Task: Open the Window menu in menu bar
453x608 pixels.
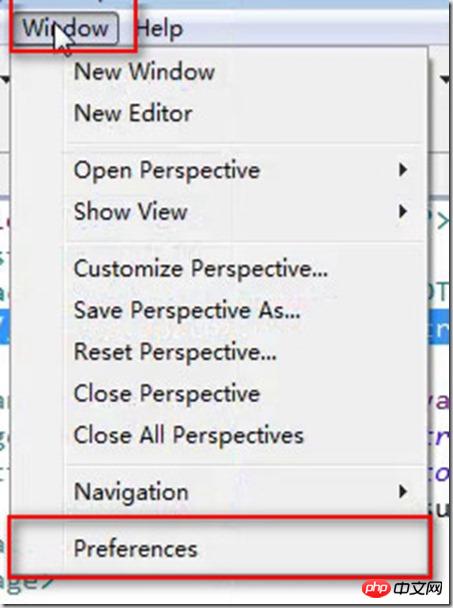Action: tap(65, 28)
